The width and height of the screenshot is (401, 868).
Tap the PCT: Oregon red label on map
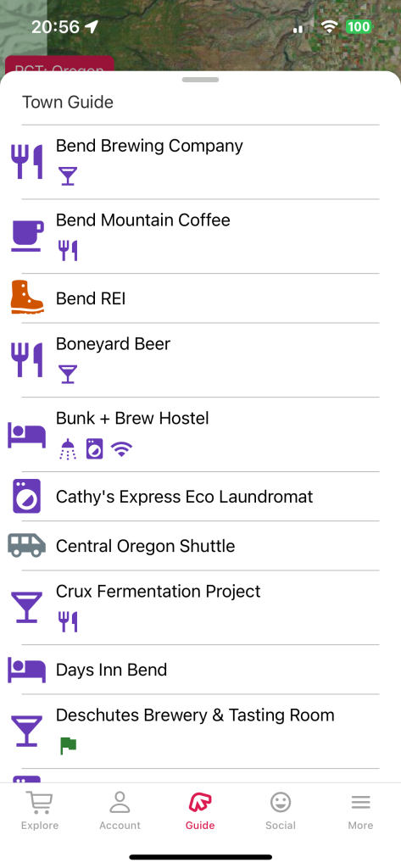pyautogui.click(x=59, y=64)
